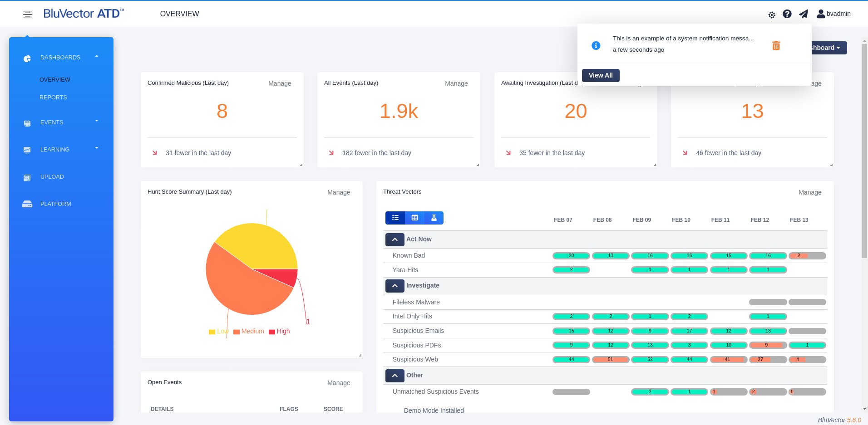Switch Threat Vectors to list view
The image size is (868, 425).
395,218
